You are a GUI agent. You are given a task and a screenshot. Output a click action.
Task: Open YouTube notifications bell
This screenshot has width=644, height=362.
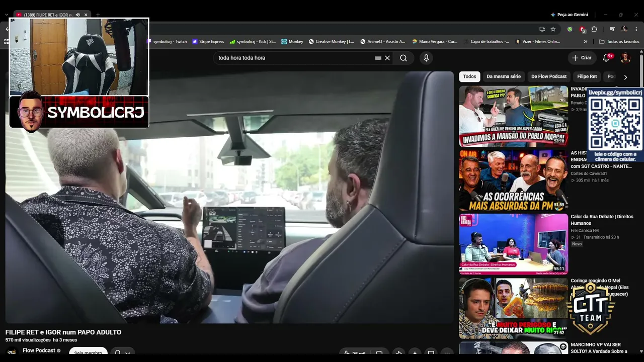click(606, 58)
